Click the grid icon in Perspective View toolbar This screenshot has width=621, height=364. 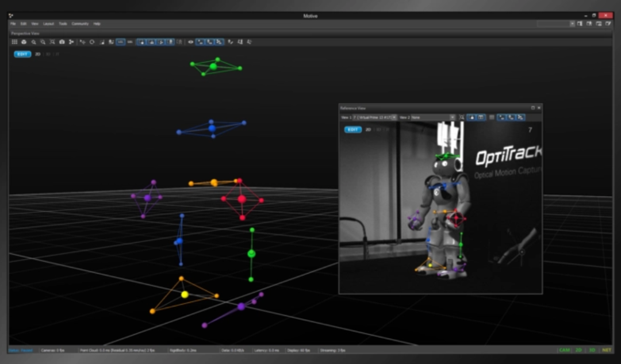tap(14, 42)
